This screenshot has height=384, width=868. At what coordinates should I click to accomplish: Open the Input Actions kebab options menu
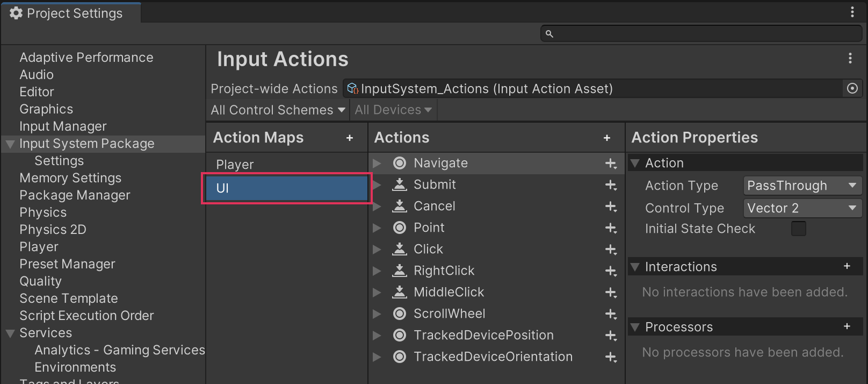click(850, 58)
